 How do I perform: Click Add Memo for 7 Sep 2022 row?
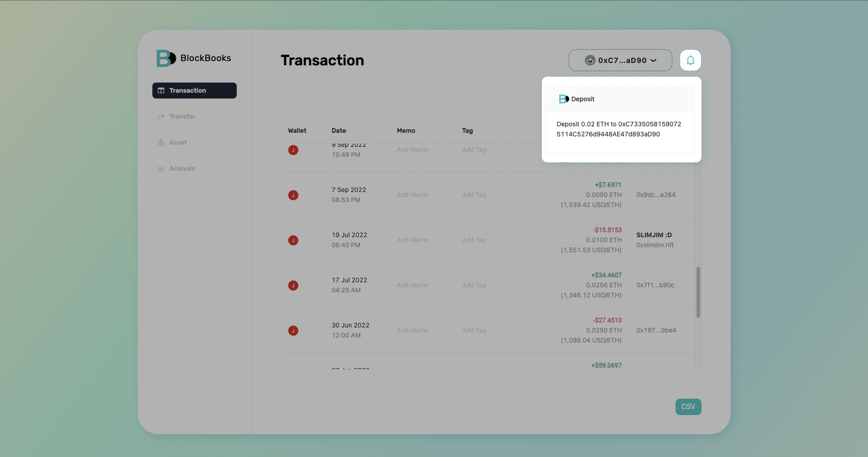click(x=413, y=195)
